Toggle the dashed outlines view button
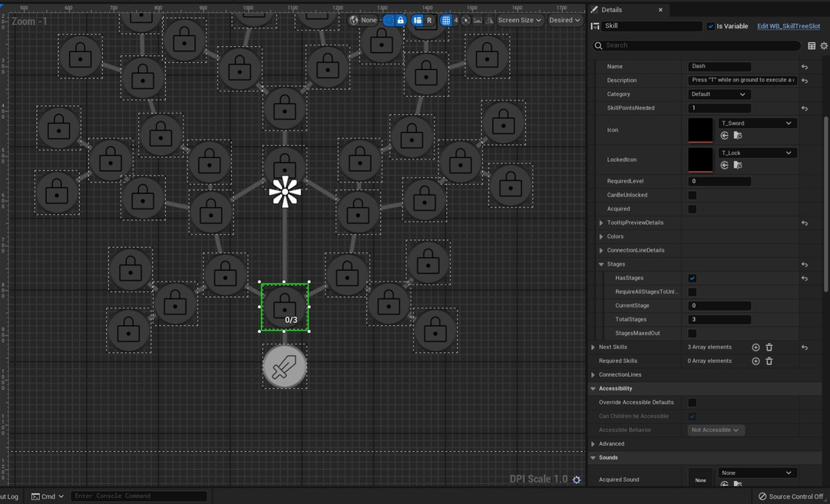Screen dimensions: 830x504 click(x=389, y=20)
